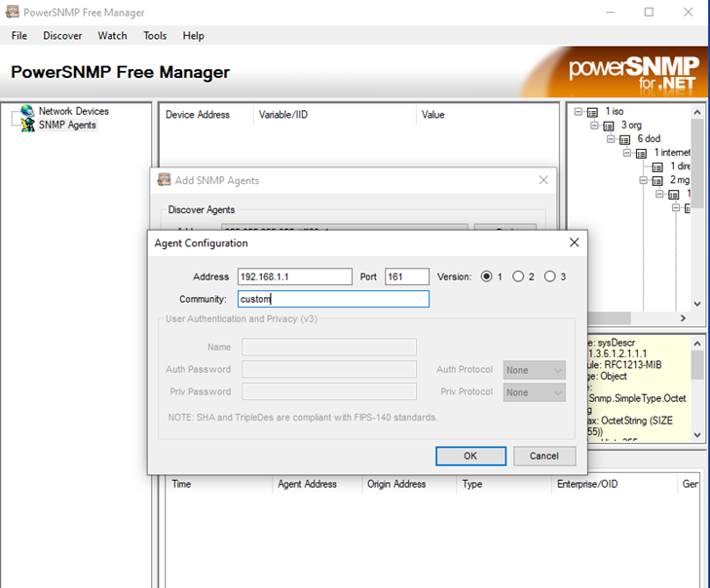This screenshot has width=710, height=588.
Task: Click the Value column header
Action: 487,115
